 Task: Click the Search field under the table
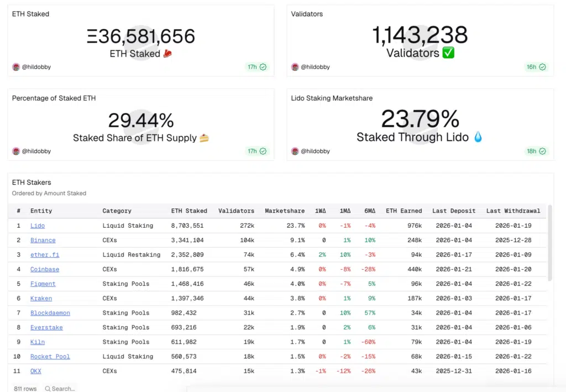(64, 389)
